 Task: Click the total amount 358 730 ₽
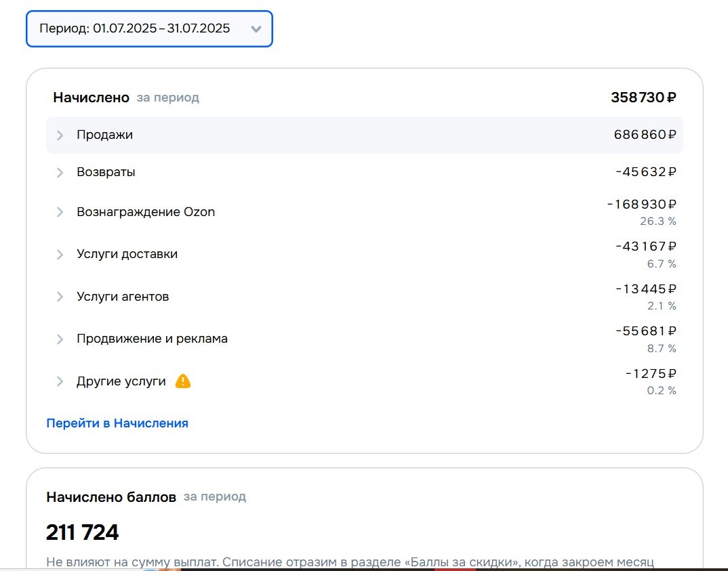(643, 98)
